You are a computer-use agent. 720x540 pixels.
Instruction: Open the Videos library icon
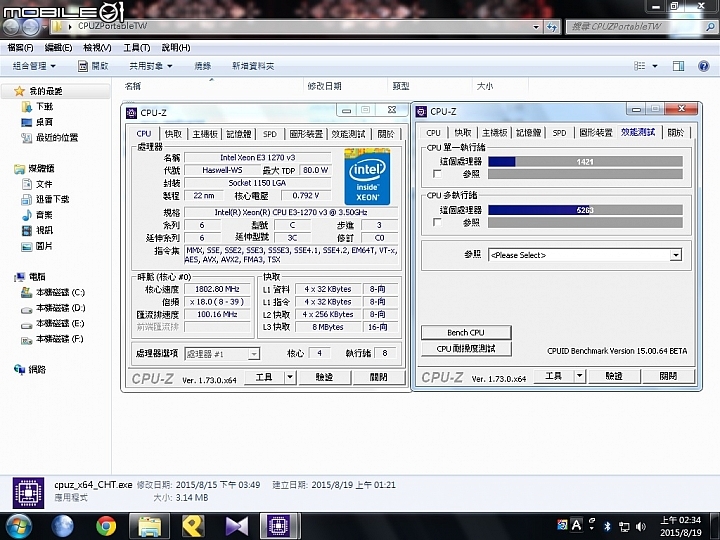pos(27,230)
